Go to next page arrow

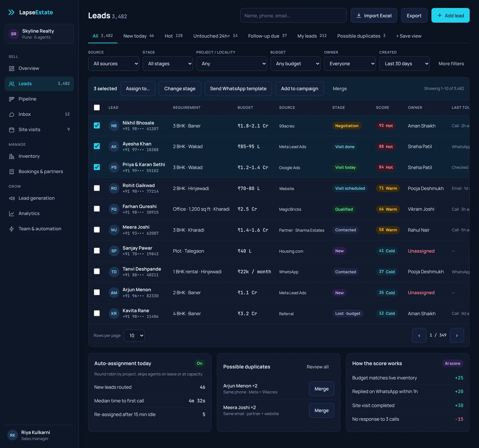[457, 335]
